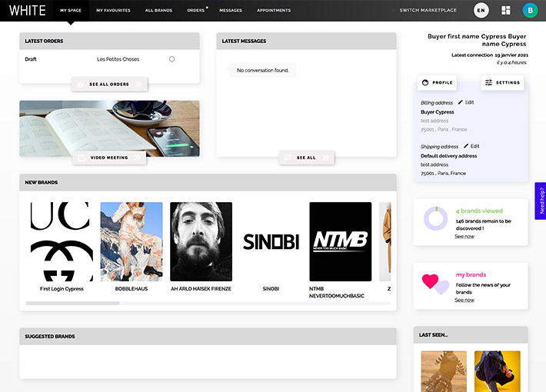Select the Draft order radio button
The image size is (546, 392).
(171, 59)
